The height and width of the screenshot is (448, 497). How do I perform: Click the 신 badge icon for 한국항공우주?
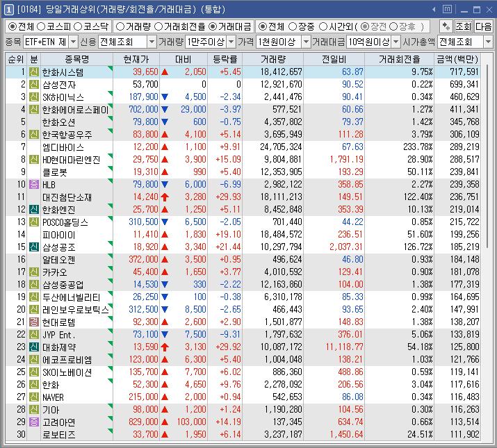click(x=34, y=134)
